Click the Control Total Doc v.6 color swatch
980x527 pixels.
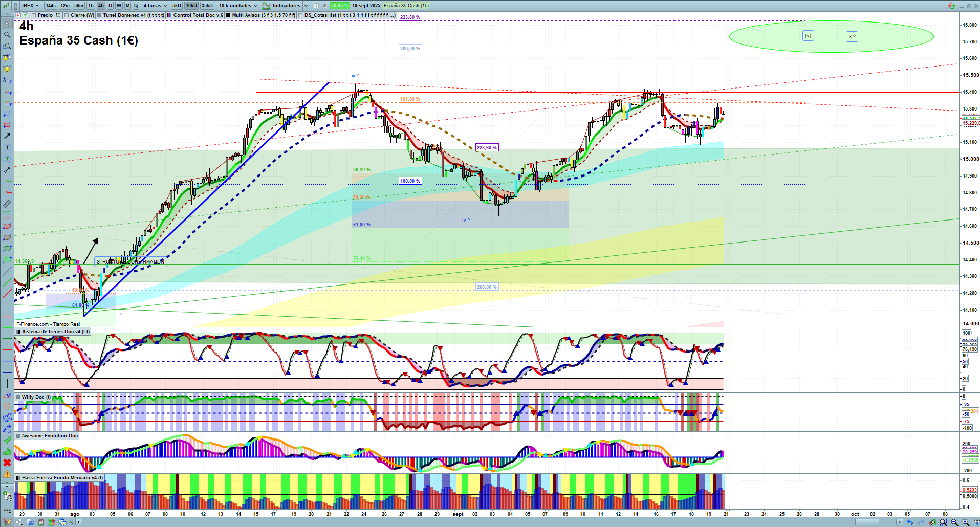click(169, 15)
